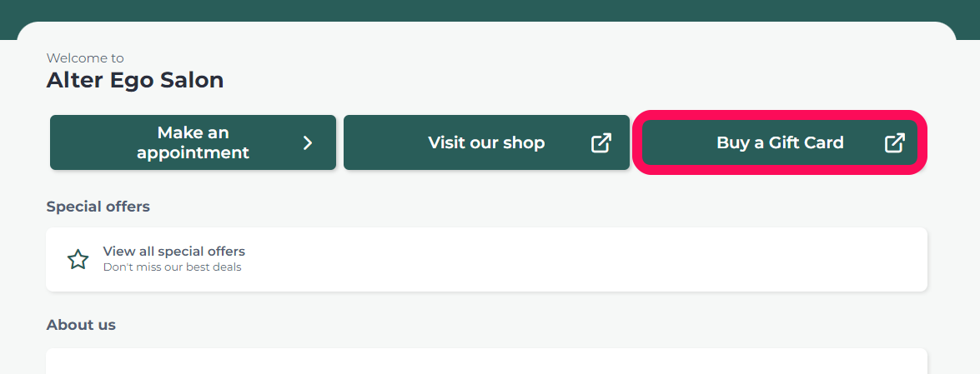The width and height of the screenshot is (980, 374).
Task: Click the external-link icon on Visit our shop
Action: click(x=601, y=143)
